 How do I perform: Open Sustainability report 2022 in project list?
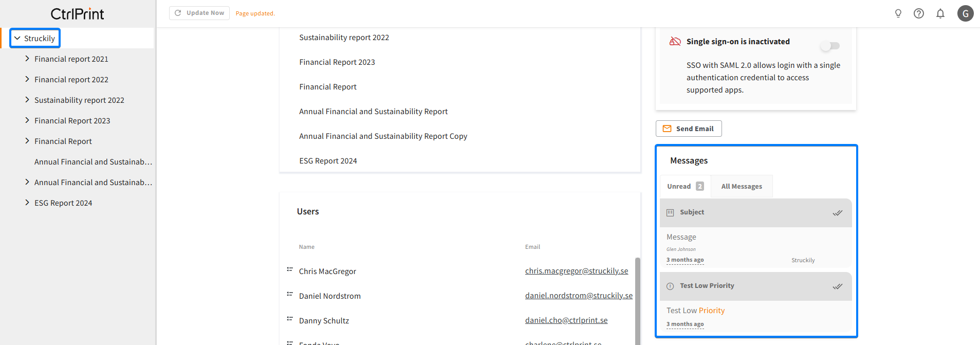344,38
